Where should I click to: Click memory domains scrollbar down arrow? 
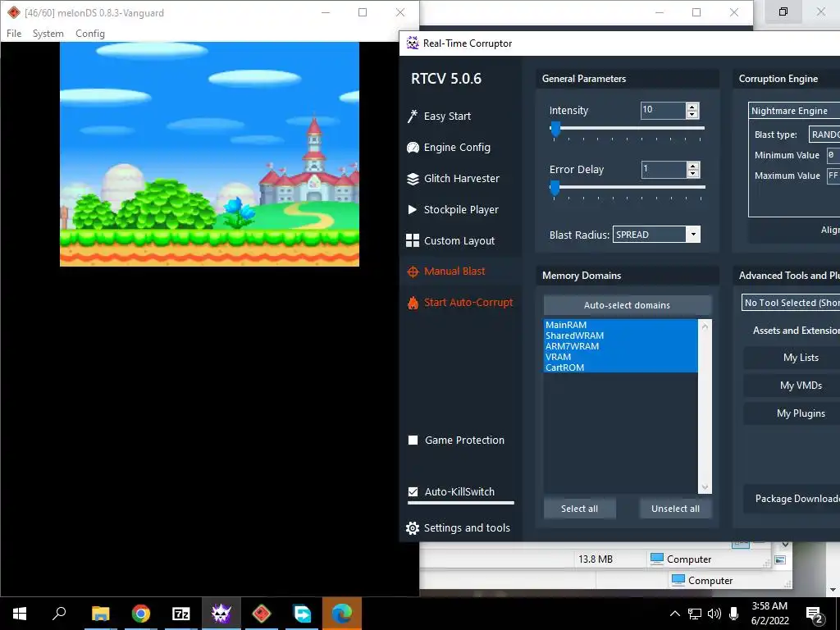click(705, 487)
